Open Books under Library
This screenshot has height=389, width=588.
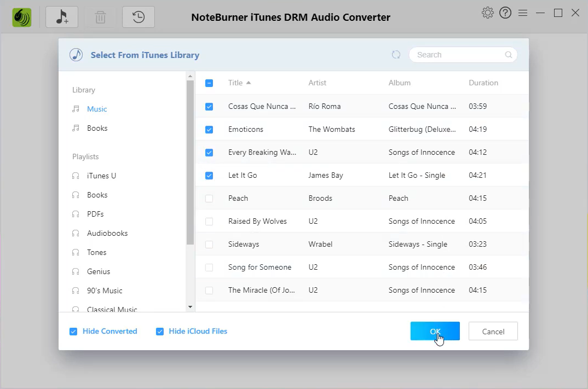97,128
